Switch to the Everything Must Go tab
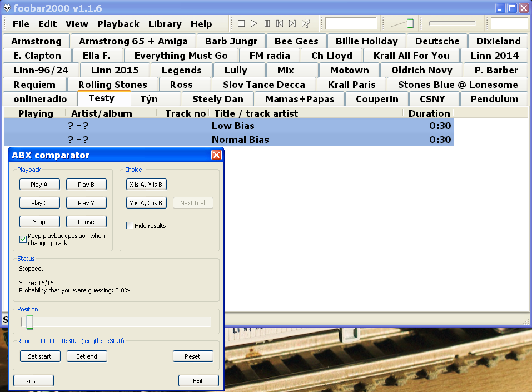This screenshot has height=392, width=532. (x=181, y=56)
